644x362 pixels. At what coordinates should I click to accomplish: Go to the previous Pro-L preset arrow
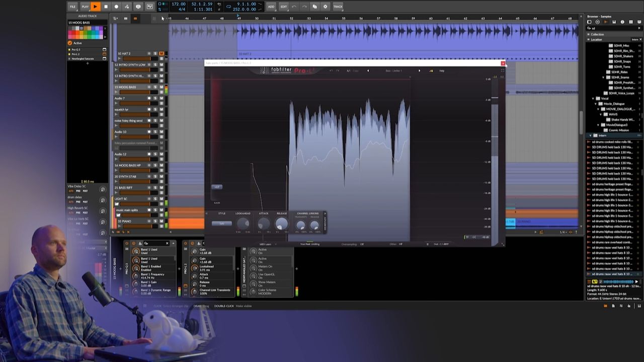[368, 70]
